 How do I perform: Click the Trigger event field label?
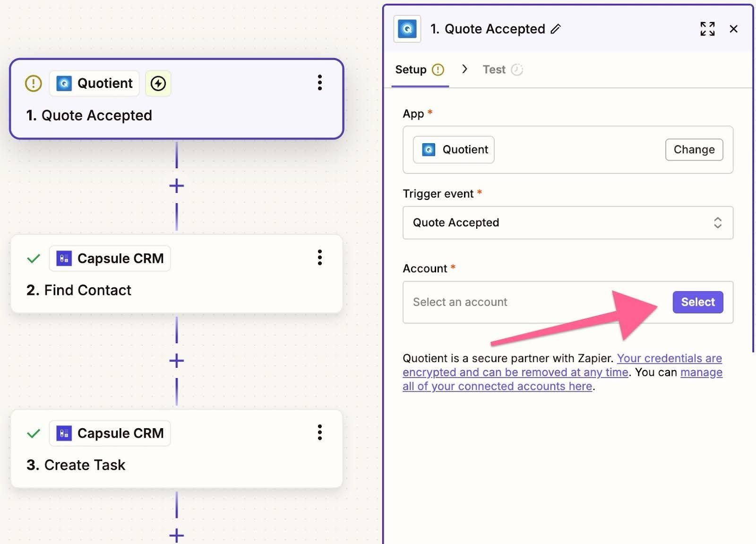point(438,194)
